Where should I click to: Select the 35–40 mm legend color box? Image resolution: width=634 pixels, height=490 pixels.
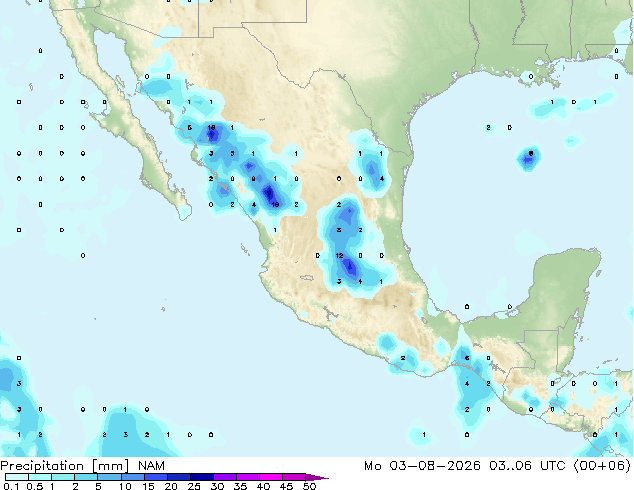tap(248, 477)
